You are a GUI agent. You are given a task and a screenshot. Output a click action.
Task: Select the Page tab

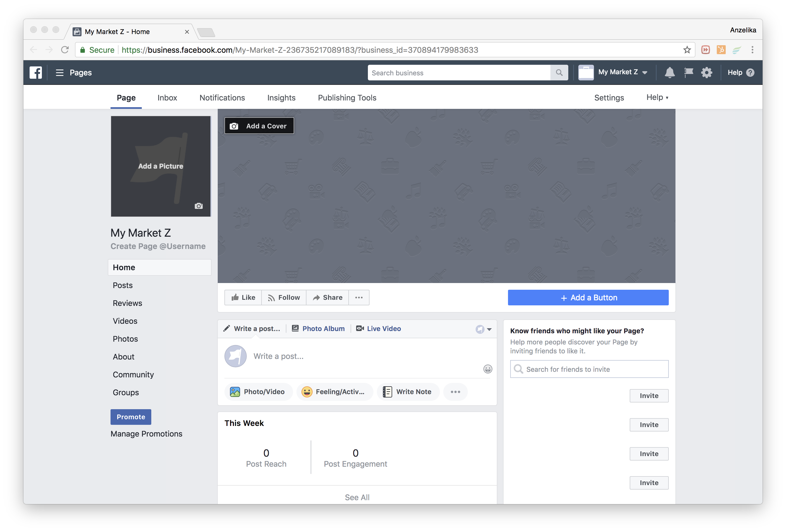126,98
